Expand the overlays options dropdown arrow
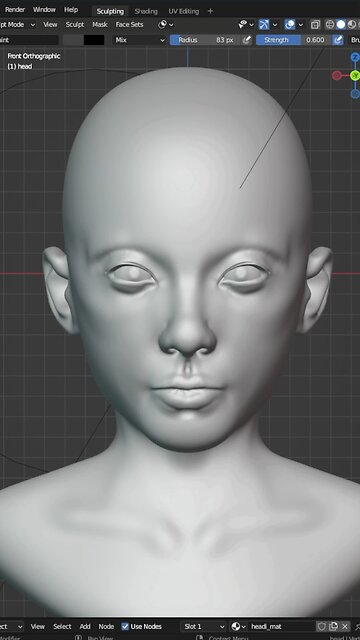This screenshot has height=640, width=360. pos(300,24)
